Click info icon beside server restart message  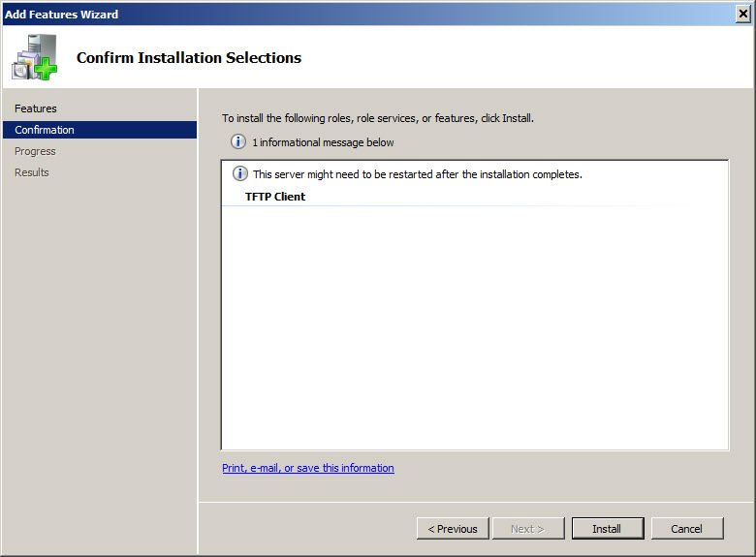pyautogui.click(x=240, y=173)
